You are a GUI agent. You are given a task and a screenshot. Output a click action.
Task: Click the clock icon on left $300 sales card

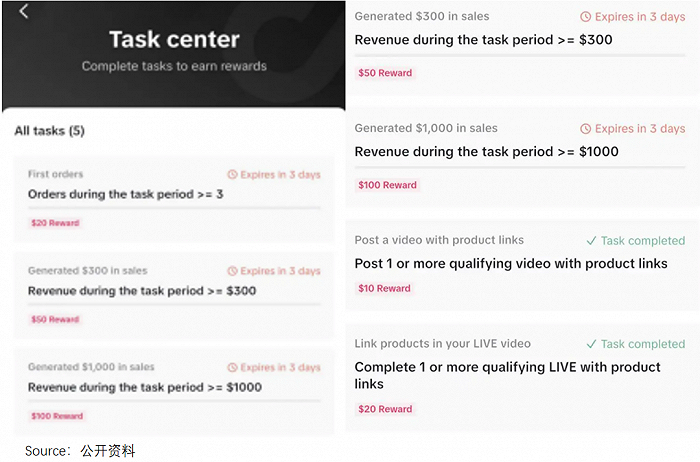click(x=233, y=271)
